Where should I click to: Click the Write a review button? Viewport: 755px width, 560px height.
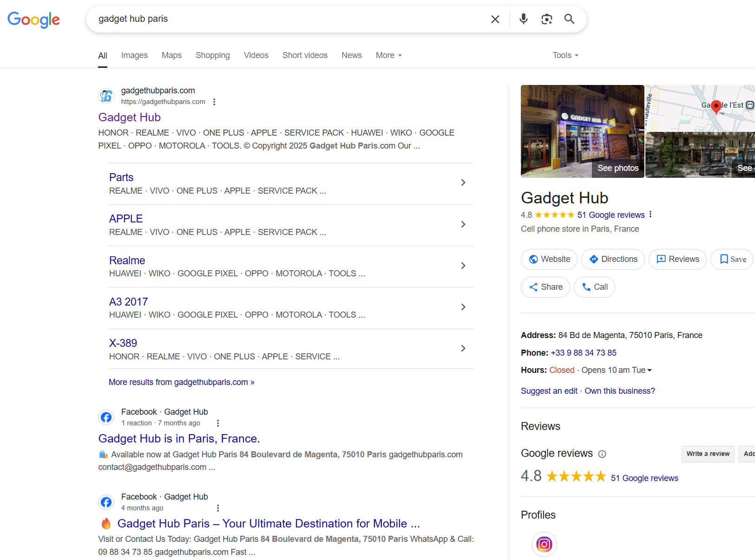tap(708, 454)
